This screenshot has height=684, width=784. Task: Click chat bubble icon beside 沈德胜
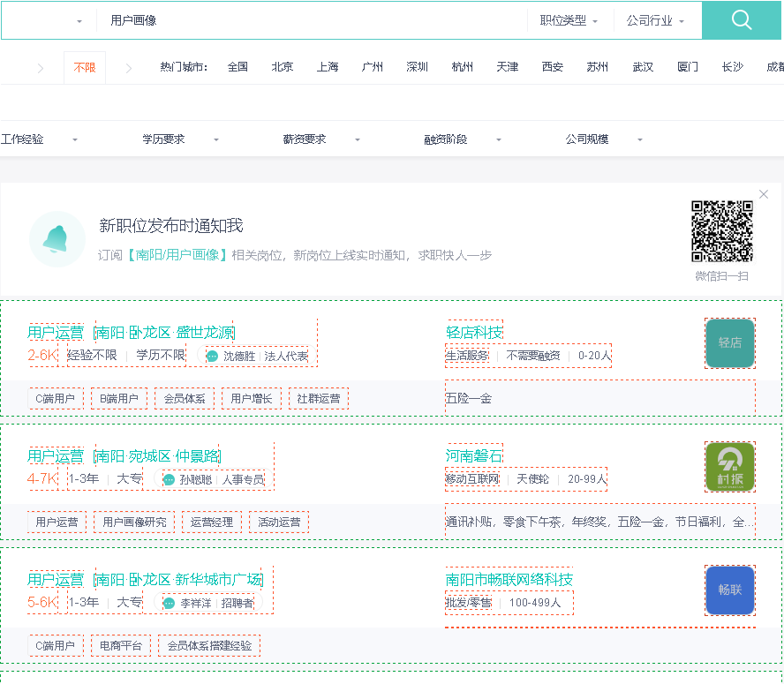pyautogui.click(x=213, y=356)
